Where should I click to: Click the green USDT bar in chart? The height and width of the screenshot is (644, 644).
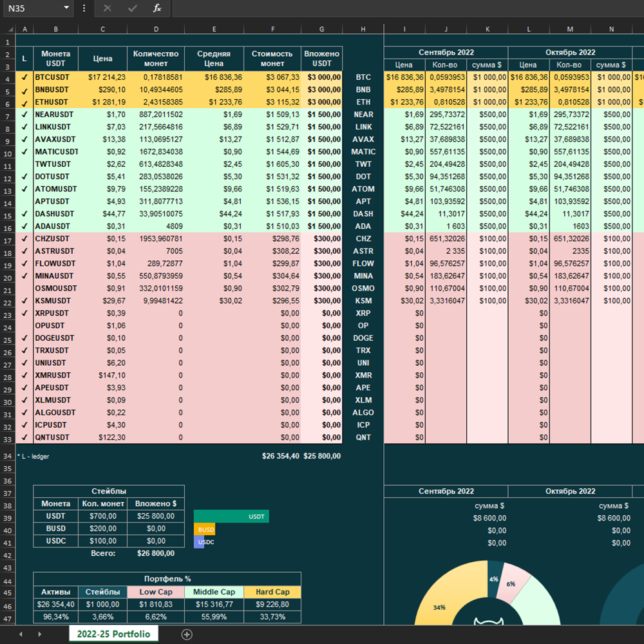tap(231, 516)
